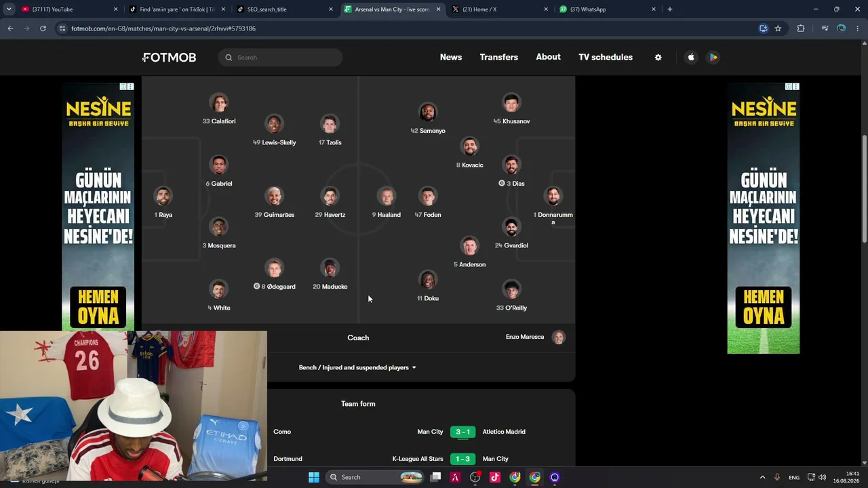Click the 'Enzo Maresca' coach name
The height and width of the screenshot is (488, 868).
[525, 337]
